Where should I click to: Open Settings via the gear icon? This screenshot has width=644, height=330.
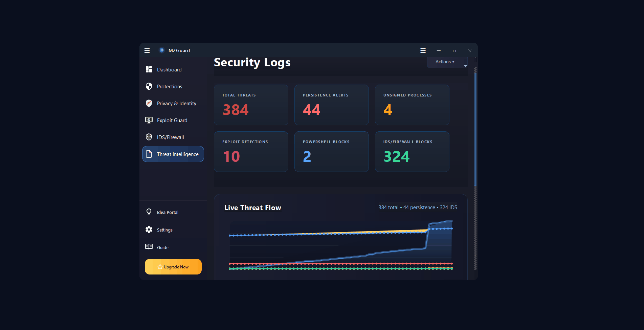coord(149,230)
